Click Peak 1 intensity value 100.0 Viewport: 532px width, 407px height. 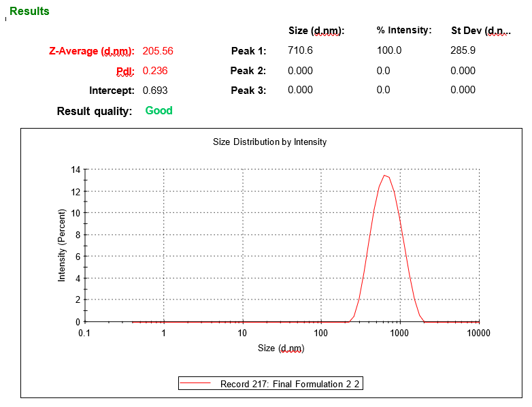point(389,51)
